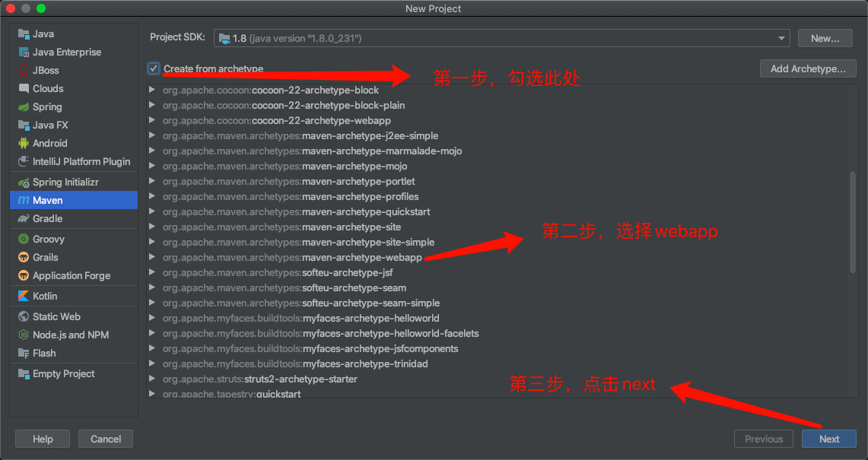868x460 pixels.
Task: Click the New... SDK button
Action: click(x=825, y=38)
